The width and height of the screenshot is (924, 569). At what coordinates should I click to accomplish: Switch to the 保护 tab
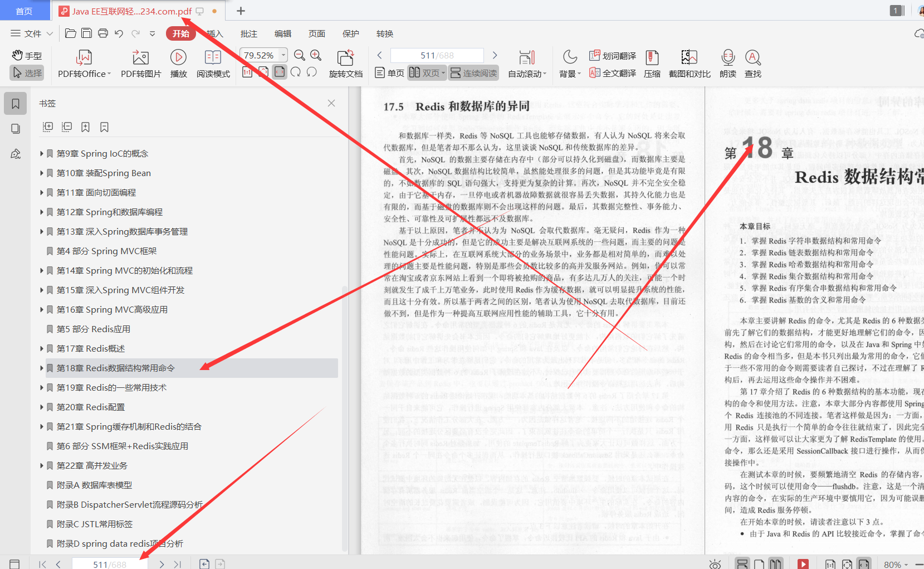point(351,33)
